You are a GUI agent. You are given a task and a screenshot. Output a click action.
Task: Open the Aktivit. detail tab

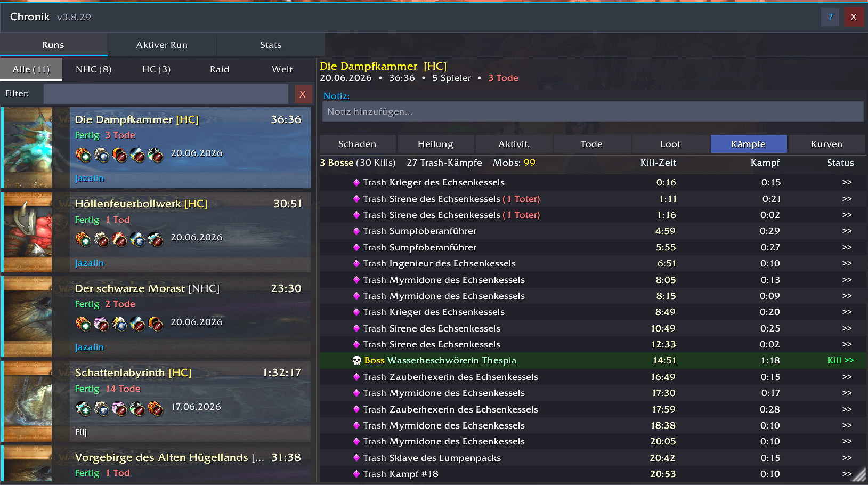(x=514, y=144)
